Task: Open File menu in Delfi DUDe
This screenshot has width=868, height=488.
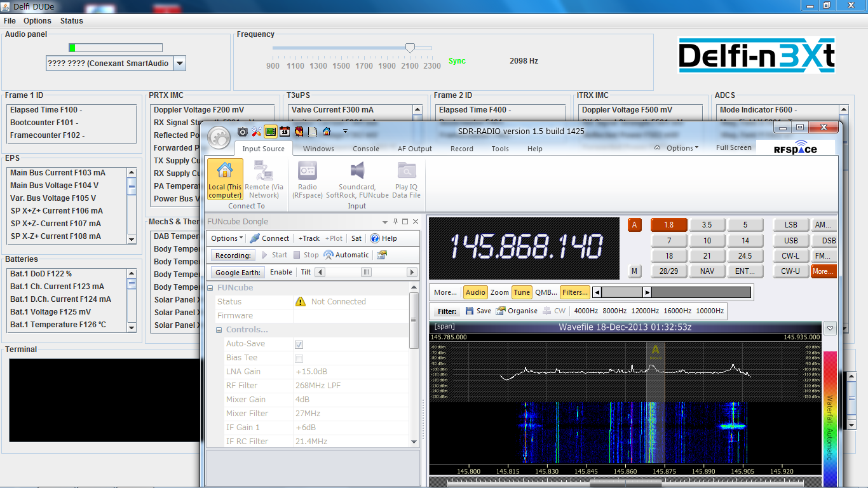Action: coord(10,21)
